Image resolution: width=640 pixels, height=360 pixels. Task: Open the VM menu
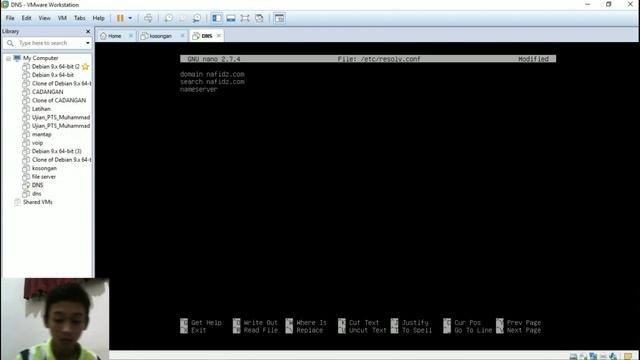point(62,18)
